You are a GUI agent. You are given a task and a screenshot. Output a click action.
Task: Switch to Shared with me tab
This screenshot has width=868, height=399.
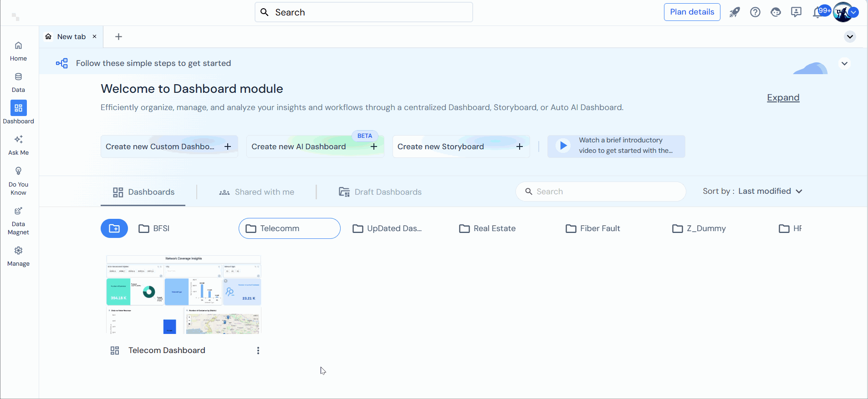click(256, 192)
